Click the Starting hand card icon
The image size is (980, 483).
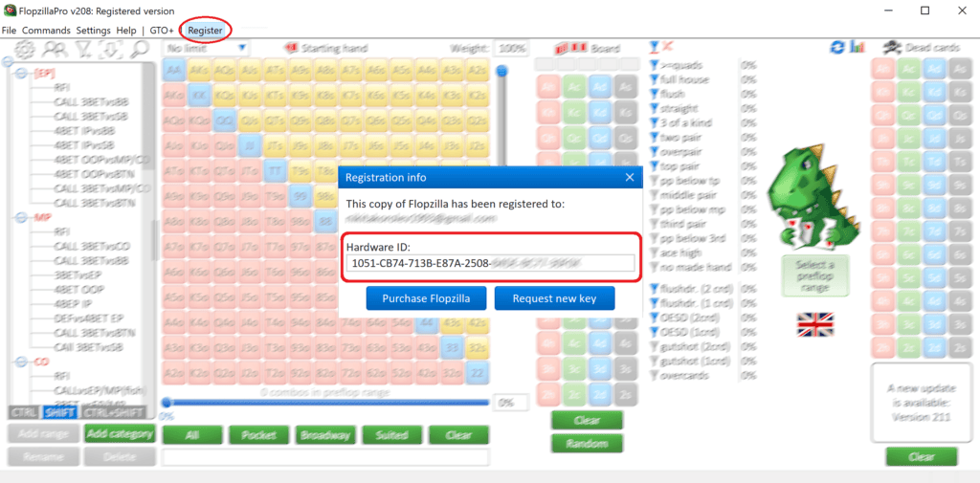click(291, 48)
